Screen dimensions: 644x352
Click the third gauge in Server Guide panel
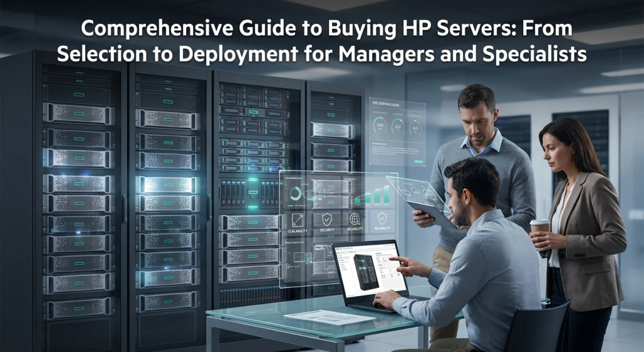415,128
